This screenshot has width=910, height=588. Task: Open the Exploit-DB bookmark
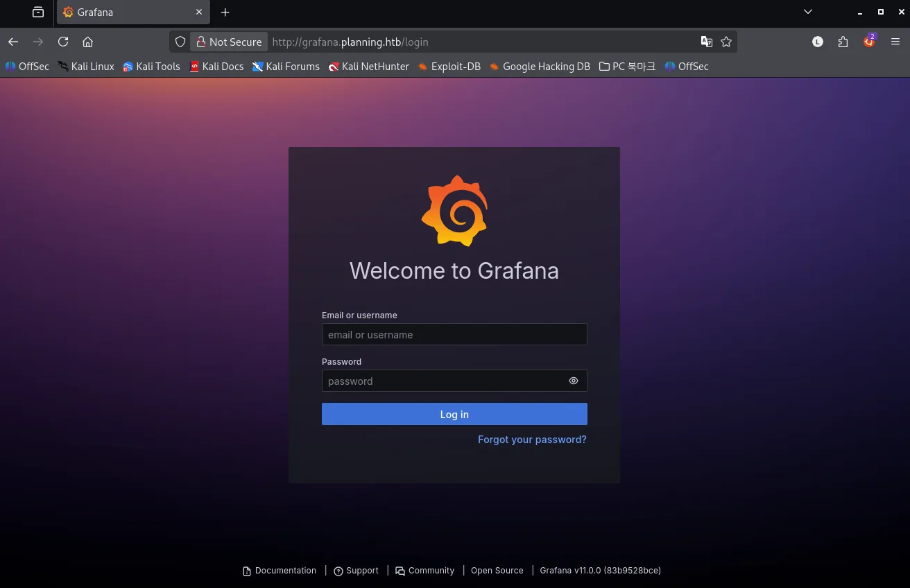pyautogui.click(x=449, y=67)
